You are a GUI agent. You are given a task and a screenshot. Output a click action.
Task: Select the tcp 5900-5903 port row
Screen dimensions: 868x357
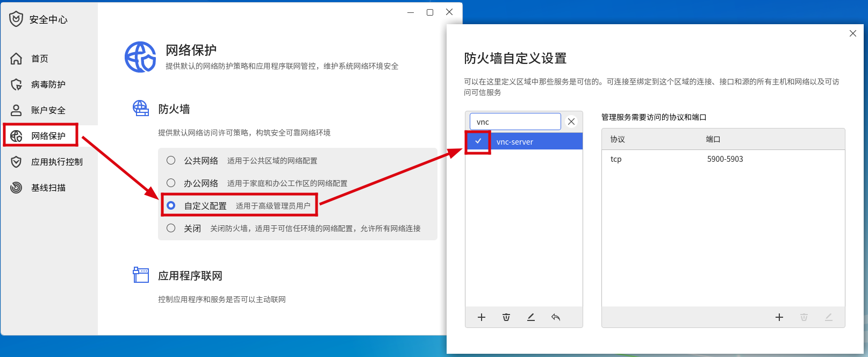[722, 159]
